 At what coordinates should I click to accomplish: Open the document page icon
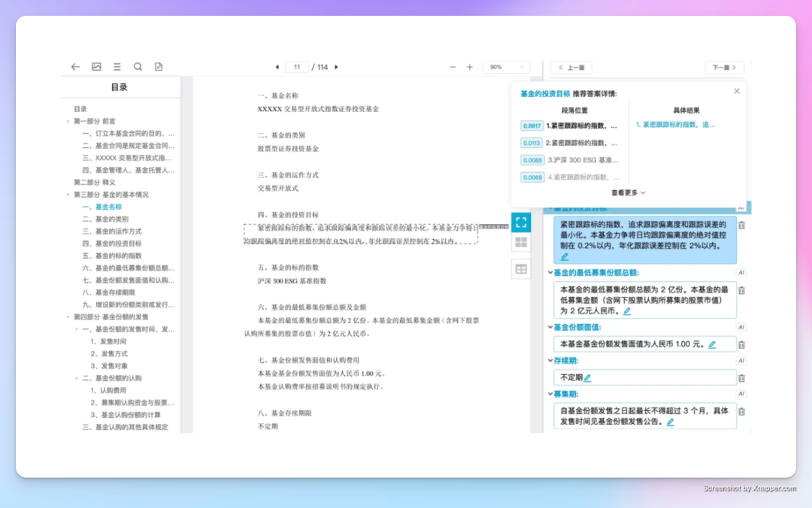click(x=159, y=67)
